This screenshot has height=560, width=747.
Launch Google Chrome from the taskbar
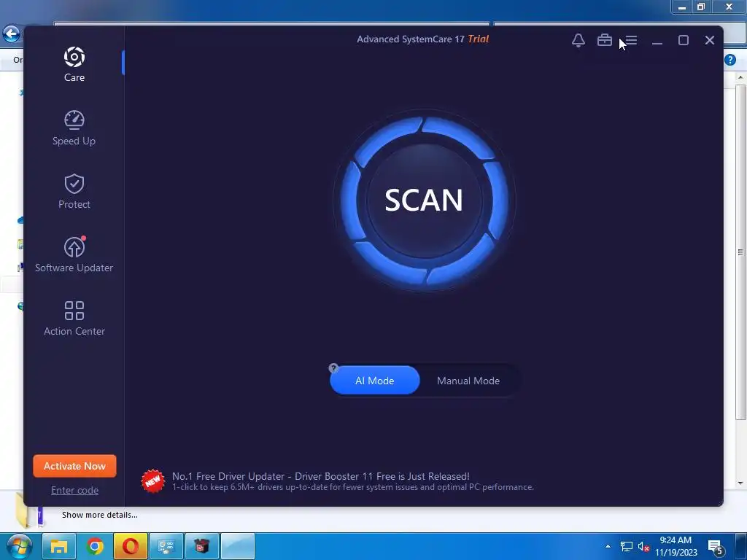point(95,546)
